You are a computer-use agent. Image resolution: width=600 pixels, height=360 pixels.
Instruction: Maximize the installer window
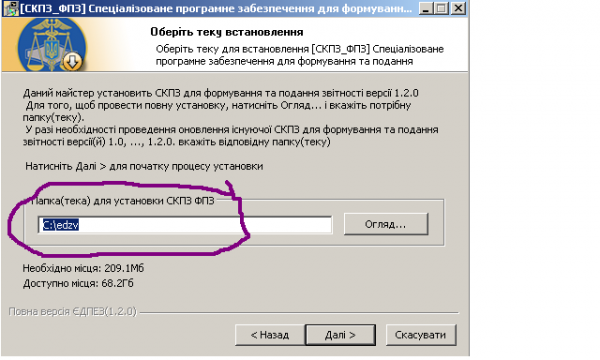click(442, 8)
